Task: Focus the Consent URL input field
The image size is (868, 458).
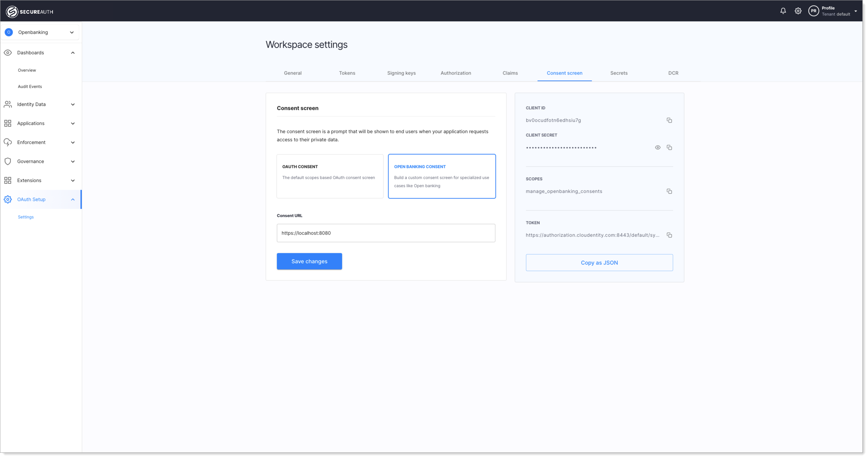Action: [x=386, y=233]
